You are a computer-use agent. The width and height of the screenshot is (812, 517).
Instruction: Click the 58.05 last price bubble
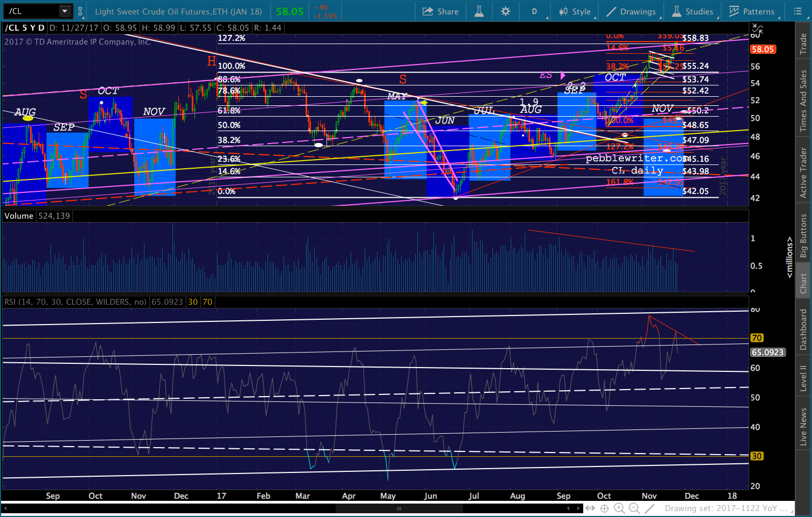point(763,49)
